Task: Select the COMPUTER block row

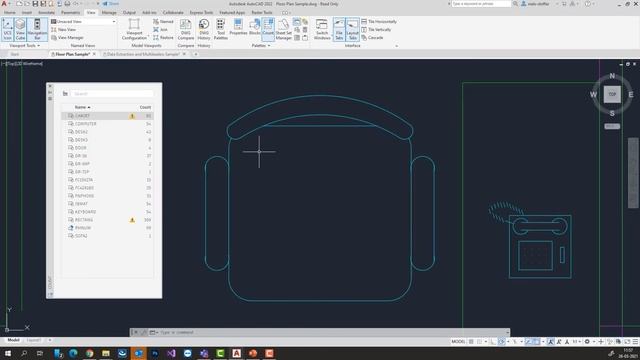Action: point(107,124)
